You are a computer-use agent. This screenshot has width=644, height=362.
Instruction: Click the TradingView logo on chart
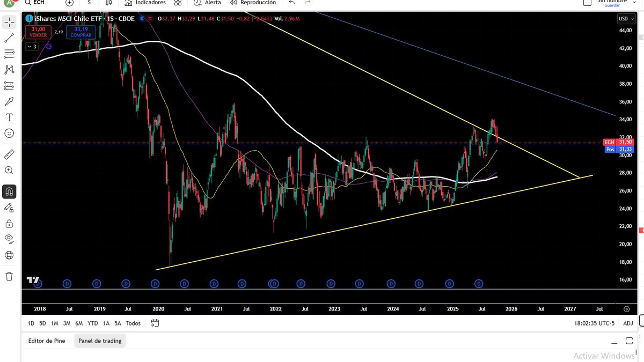[x=33, y=280]
